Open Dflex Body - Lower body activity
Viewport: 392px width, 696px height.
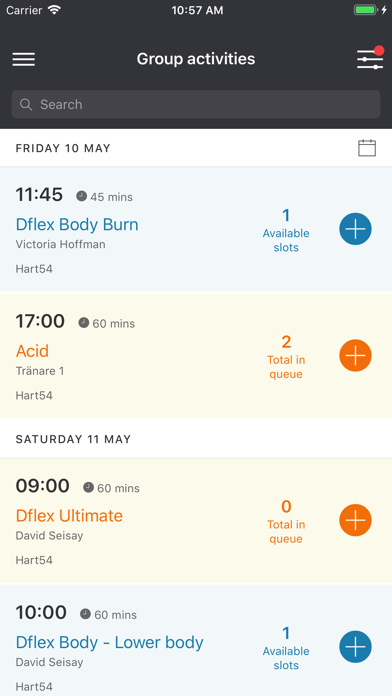(x=109, y=642)
